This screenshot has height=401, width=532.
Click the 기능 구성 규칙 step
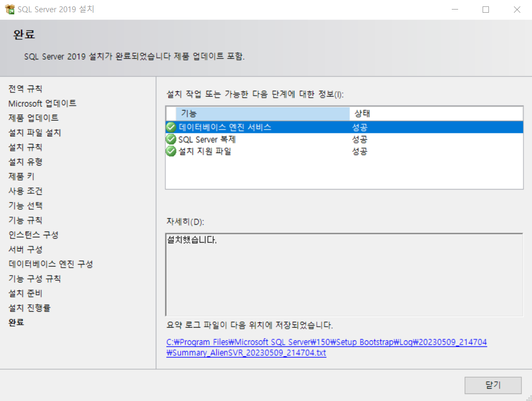(35, 279)
